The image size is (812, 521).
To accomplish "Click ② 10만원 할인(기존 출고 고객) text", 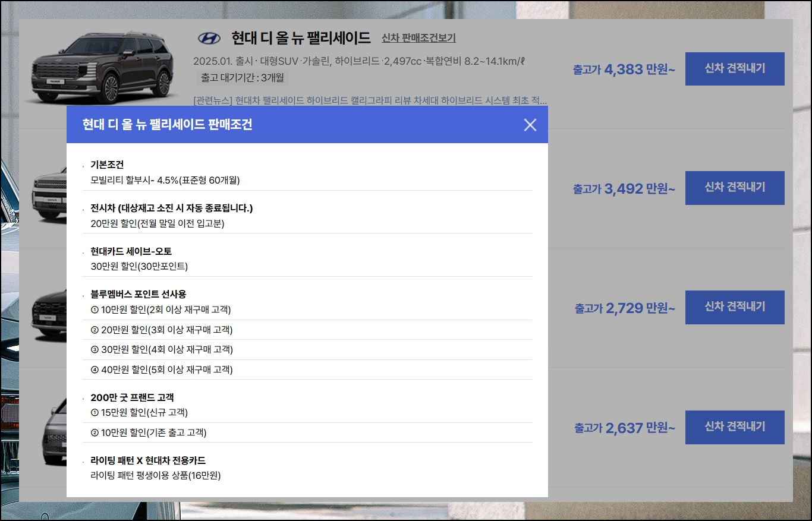I will [x=149, y=432].
